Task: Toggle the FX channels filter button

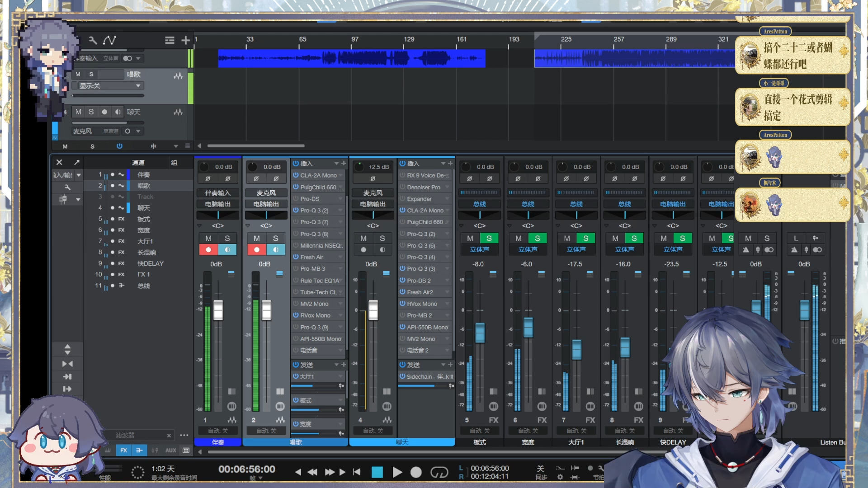Action: [123, 450]
